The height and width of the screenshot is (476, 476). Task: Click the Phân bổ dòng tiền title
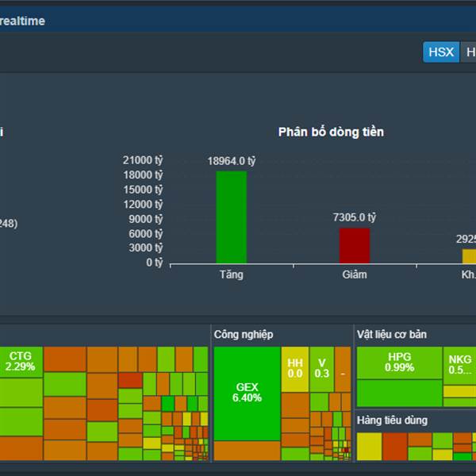tap(331, 132)
